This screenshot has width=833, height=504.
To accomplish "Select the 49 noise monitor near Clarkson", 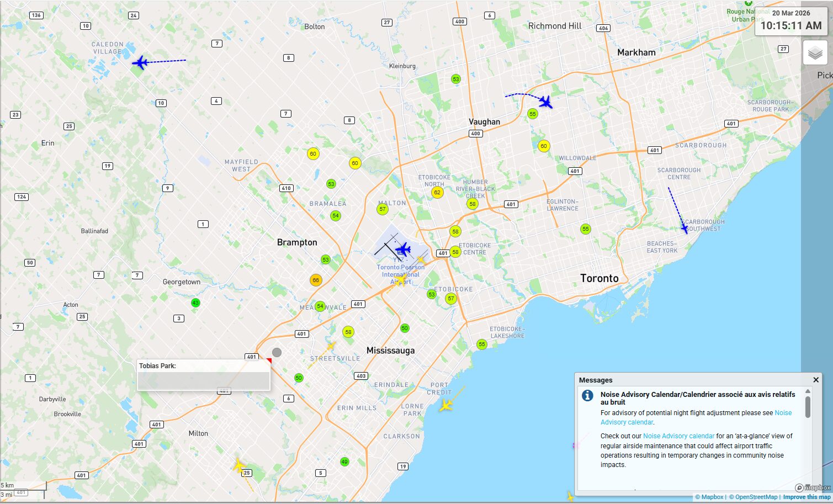I will pos(344,462).
